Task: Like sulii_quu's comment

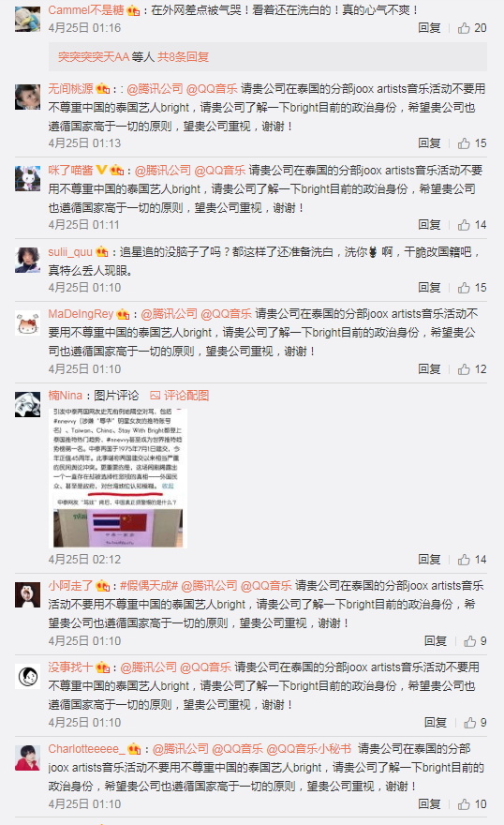Action: [x=471, y=287]
